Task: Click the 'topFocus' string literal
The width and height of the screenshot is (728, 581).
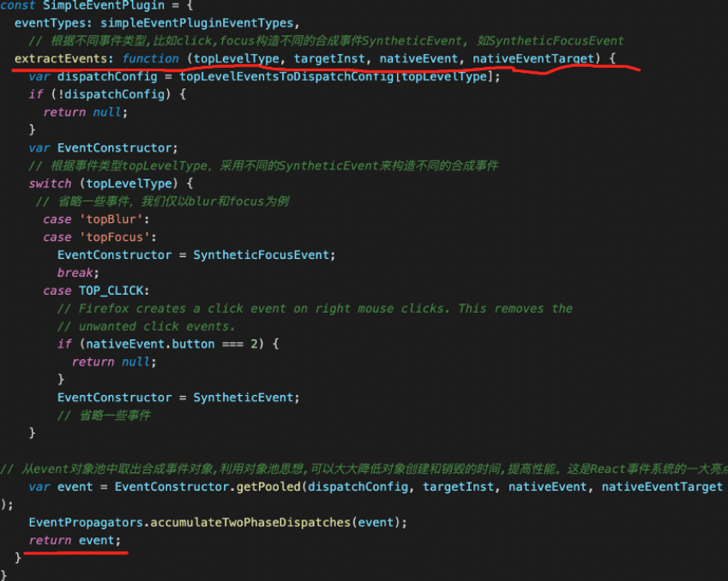Action: click(115, 237)
